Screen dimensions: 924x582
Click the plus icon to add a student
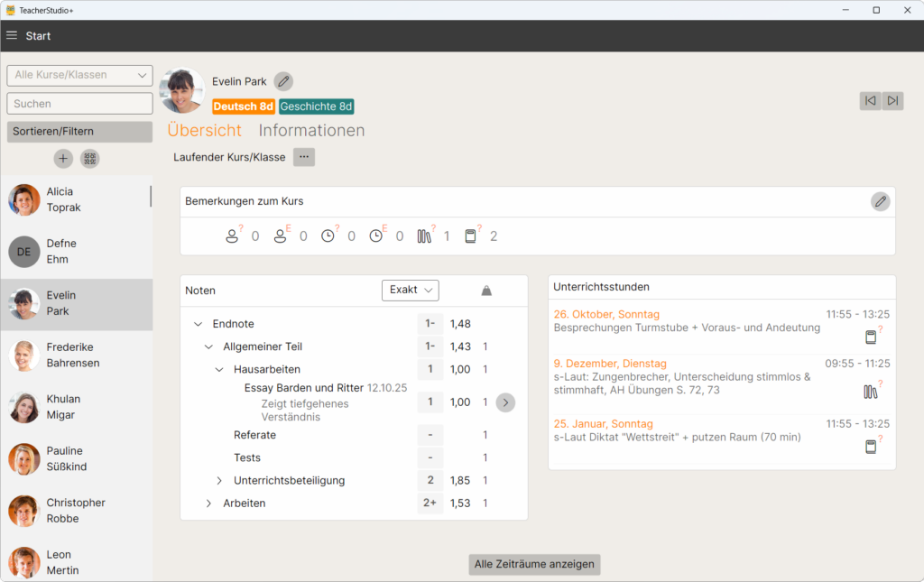click(x=63, y=159)
